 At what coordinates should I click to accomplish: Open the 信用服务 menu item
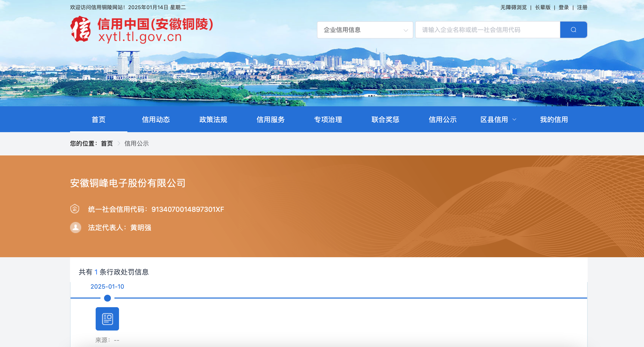pyautogui.click(x=270, y=119)
